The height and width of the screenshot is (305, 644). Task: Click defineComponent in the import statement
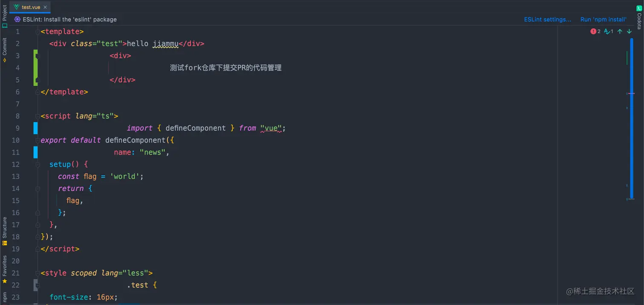point(195,128)
